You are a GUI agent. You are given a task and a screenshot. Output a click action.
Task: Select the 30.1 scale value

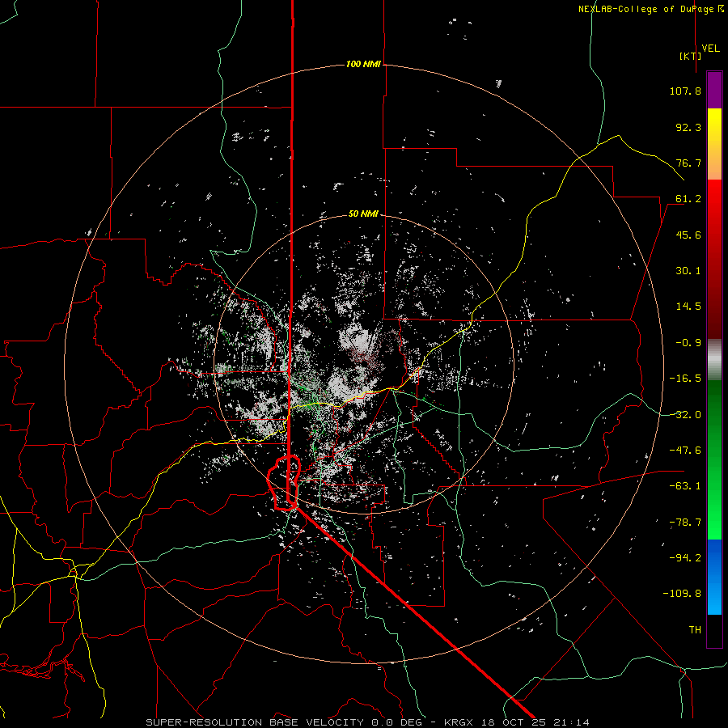pyautogui.click(x=688, y=271)
